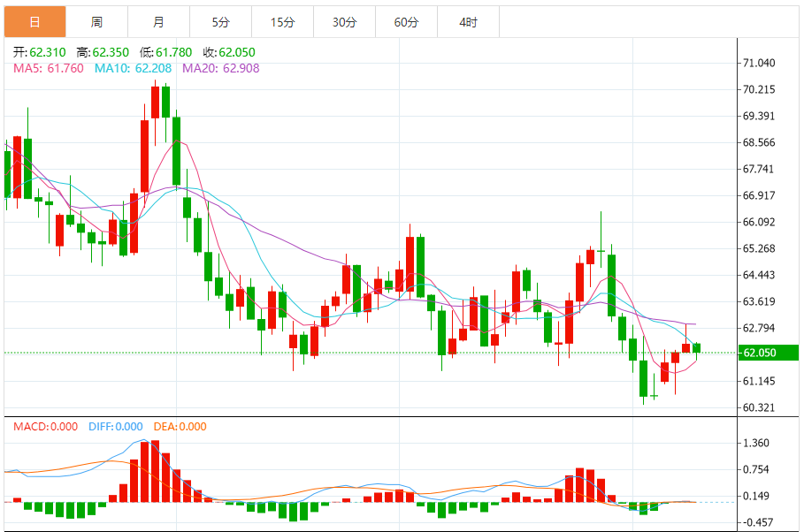
Task: Click the 69.391 price axis label
Action: [x=759, y=116]
